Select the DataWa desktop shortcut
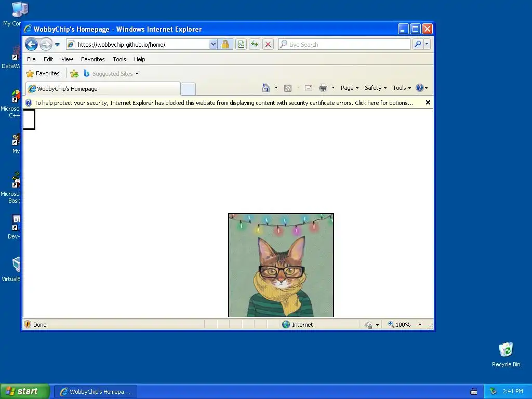532x399 pixels. click(x=11, y=57)
